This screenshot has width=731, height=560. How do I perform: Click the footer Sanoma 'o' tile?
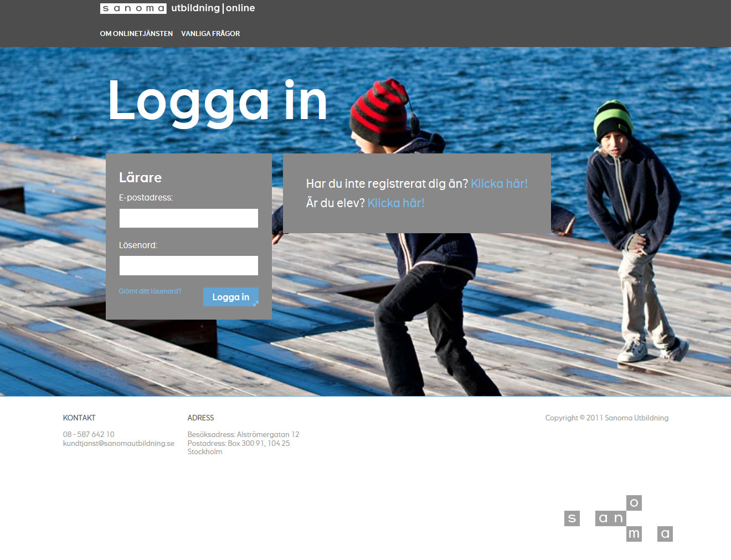(x=634, y=503)
